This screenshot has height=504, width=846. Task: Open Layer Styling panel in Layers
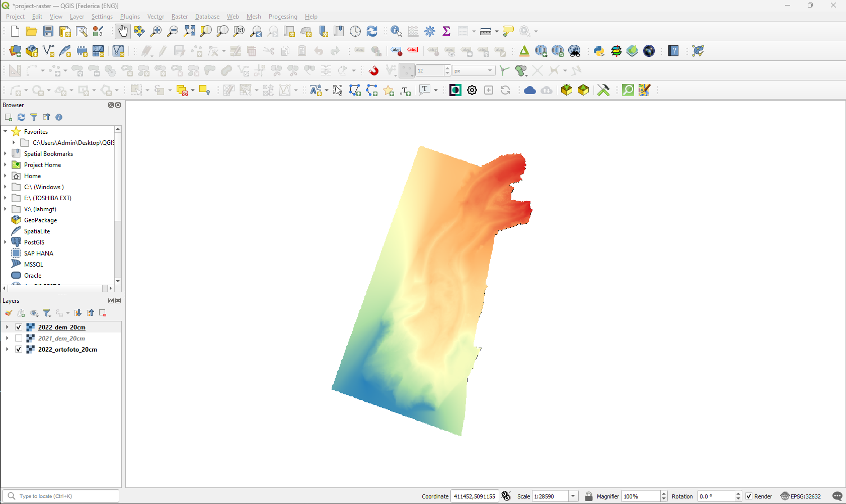tap(9, 313)
